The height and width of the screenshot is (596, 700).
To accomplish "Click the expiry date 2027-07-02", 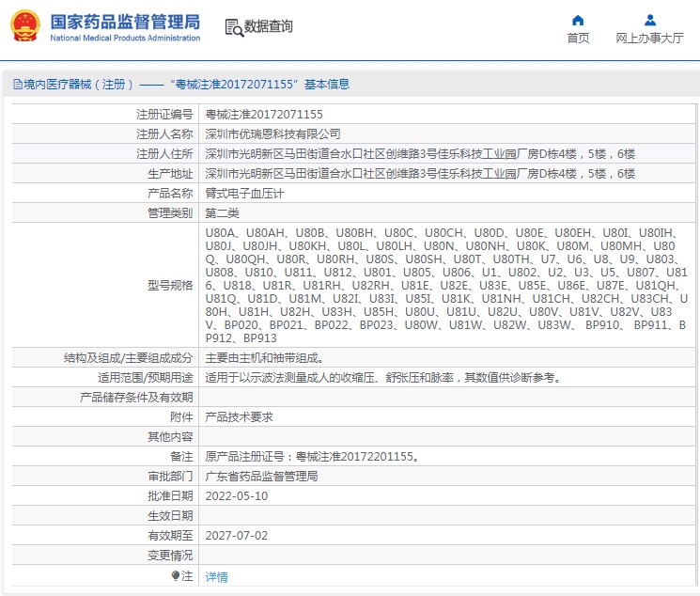I will (236, 535).
